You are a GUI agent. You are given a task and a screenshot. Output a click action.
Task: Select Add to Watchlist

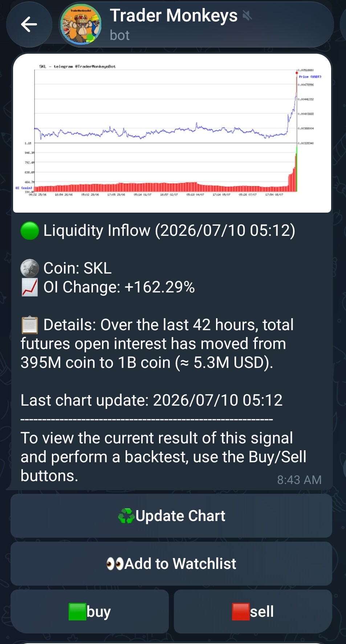point(171,563)
